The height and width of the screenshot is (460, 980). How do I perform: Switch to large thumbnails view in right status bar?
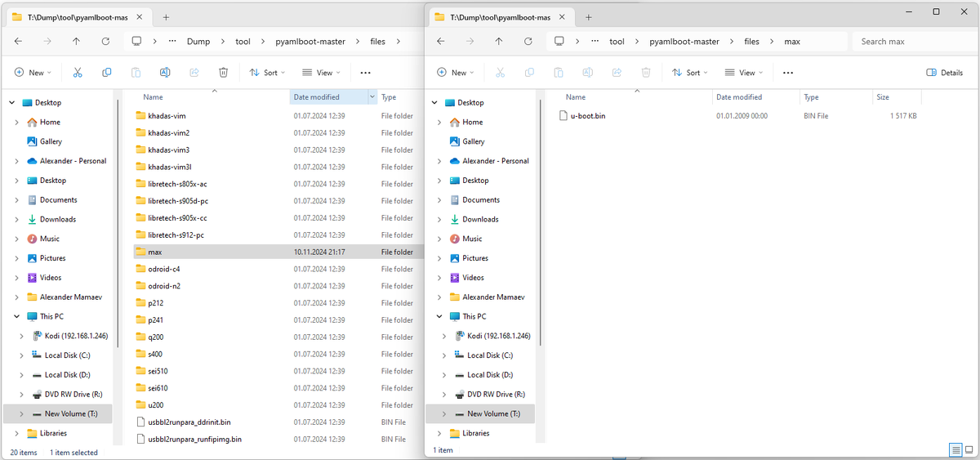tap(969, 450)
